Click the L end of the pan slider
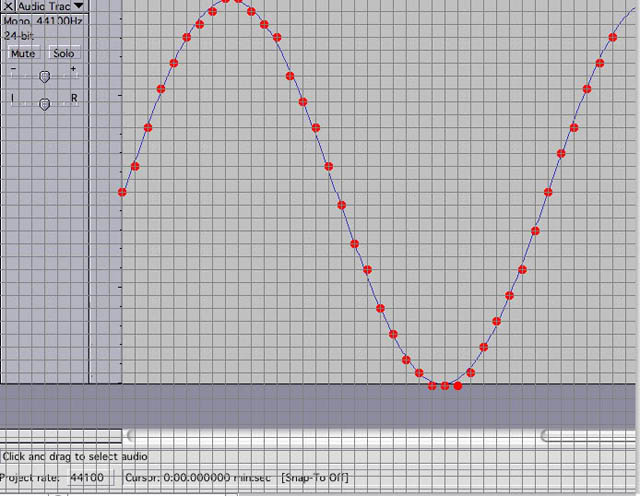The width and height of the screenshot is (640, 496). coord(12,98)
